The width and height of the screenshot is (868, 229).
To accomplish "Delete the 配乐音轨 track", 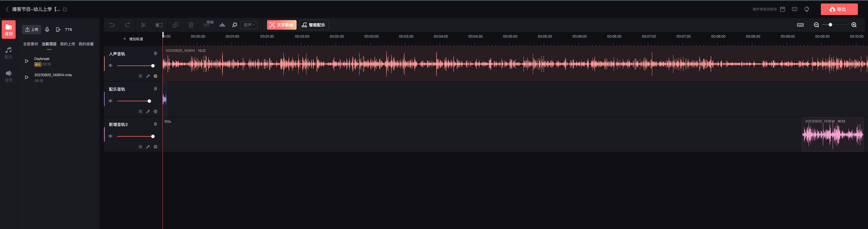I will click(x=155, y=89).
